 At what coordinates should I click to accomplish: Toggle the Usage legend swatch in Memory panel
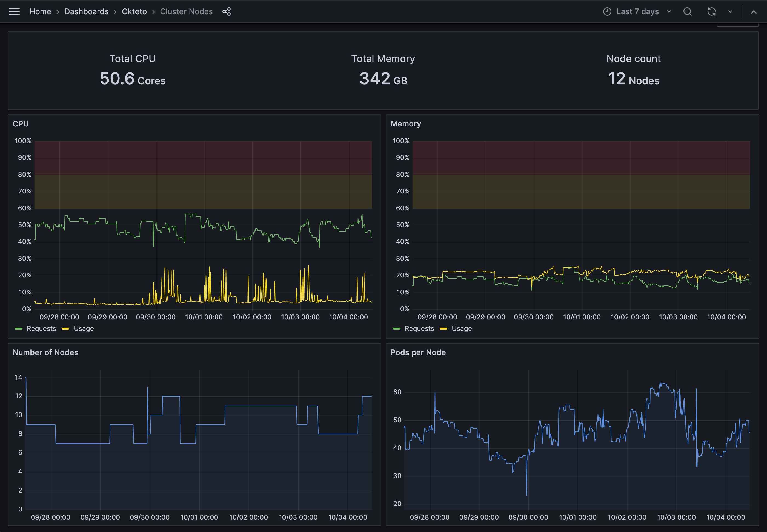pos(444,328)
